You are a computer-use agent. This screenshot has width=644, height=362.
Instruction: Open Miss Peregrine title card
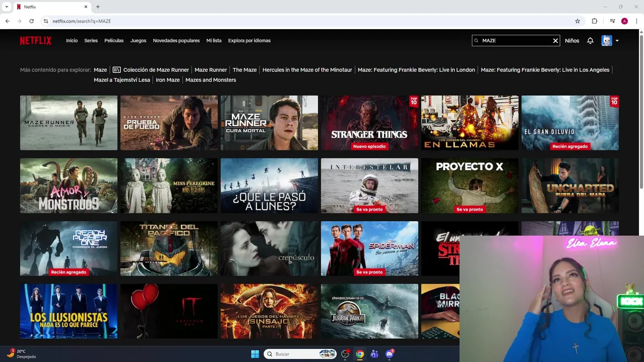pyautogui.click(x=169, y=186)
